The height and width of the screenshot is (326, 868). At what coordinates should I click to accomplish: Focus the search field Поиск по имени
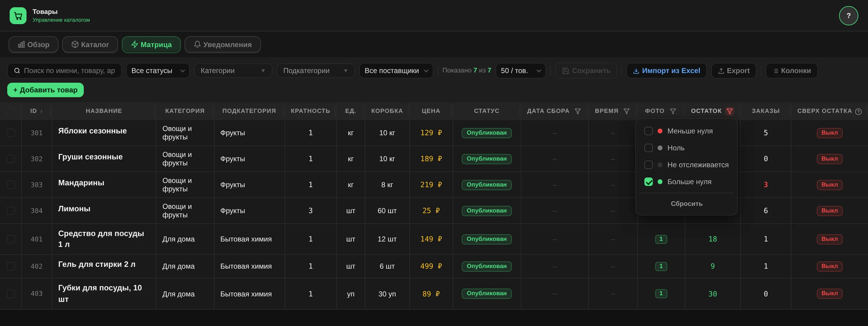point(64,71)
